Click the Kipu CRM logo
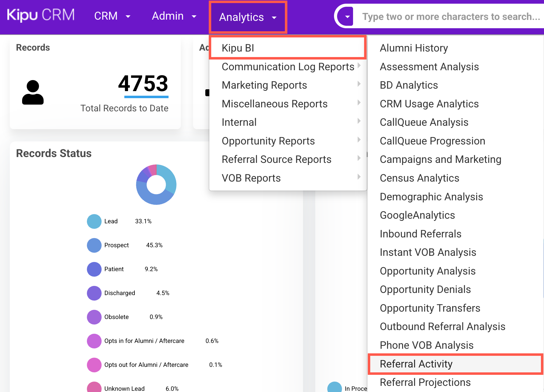The height and width of the screenshot is (392, 544). (41, 15)
